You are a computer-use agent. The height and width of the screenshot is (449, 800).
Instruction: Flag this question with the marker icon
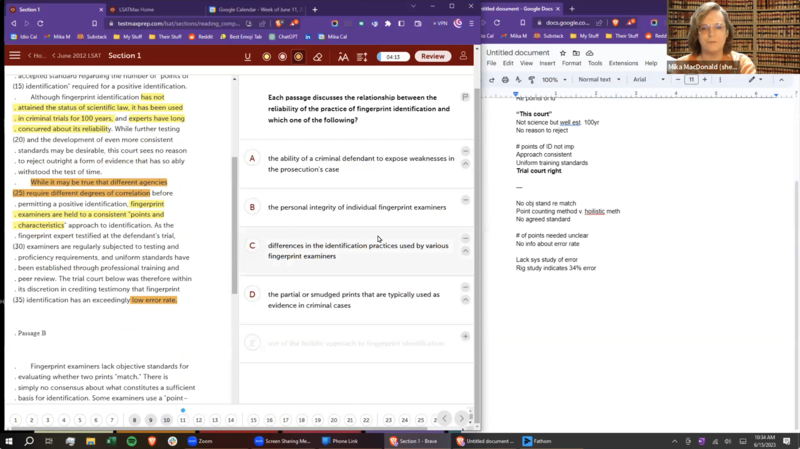(x=465, y=97)
